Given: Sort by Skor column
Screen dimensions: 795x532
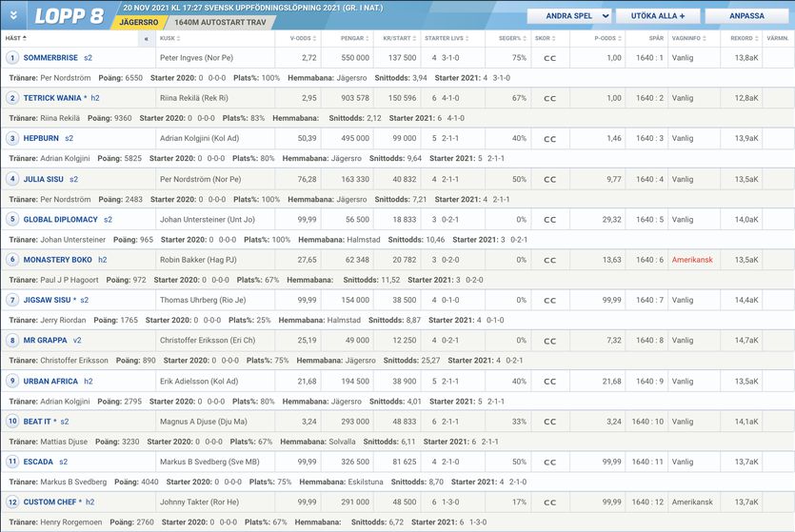Looking at the screenshot, I should pos(545,38).
